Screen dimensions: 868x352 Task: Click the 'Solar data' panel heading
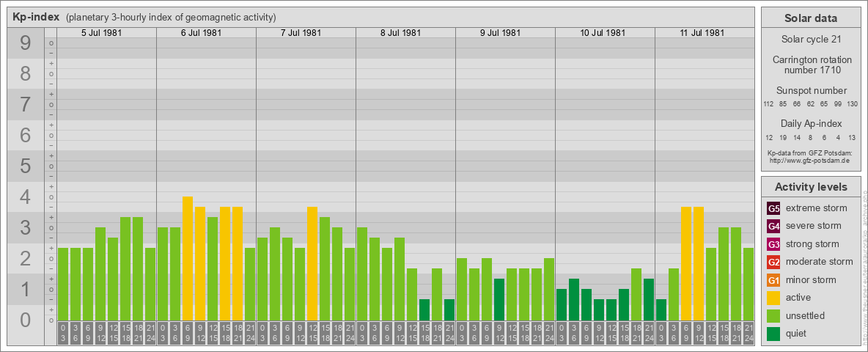tap(810, 18)
